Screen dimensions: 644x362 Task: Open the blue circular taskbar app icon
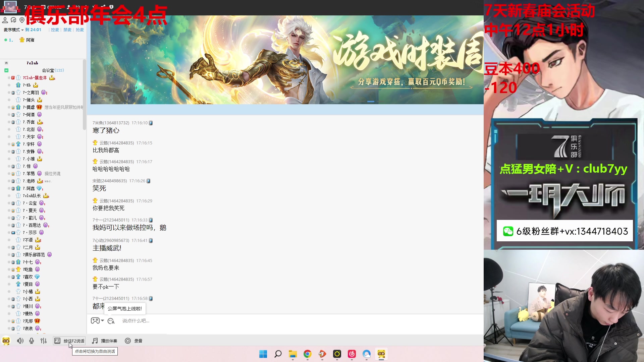point(367,354)
